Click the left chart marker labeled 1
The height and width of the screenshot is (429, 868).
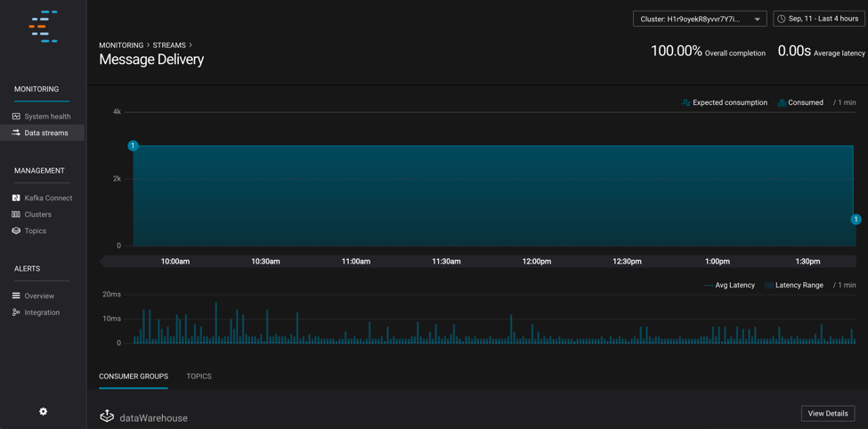[133, 145]
